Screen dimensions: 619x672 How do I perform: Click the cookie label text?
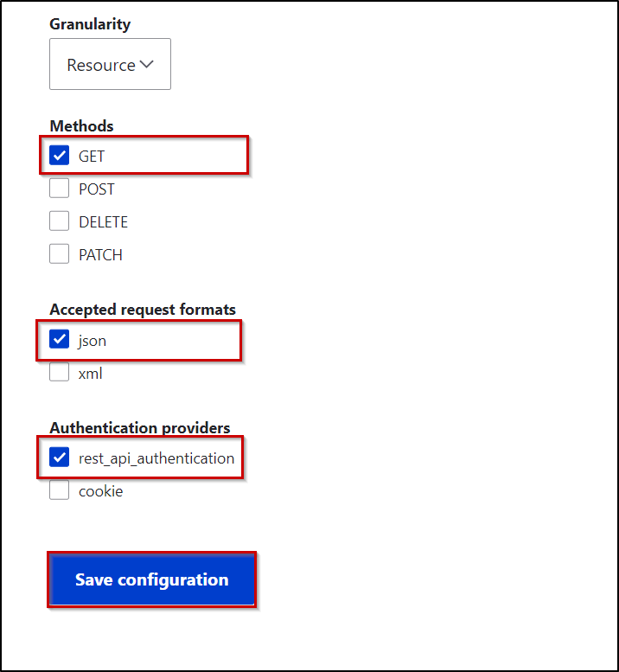pos(100,491)
